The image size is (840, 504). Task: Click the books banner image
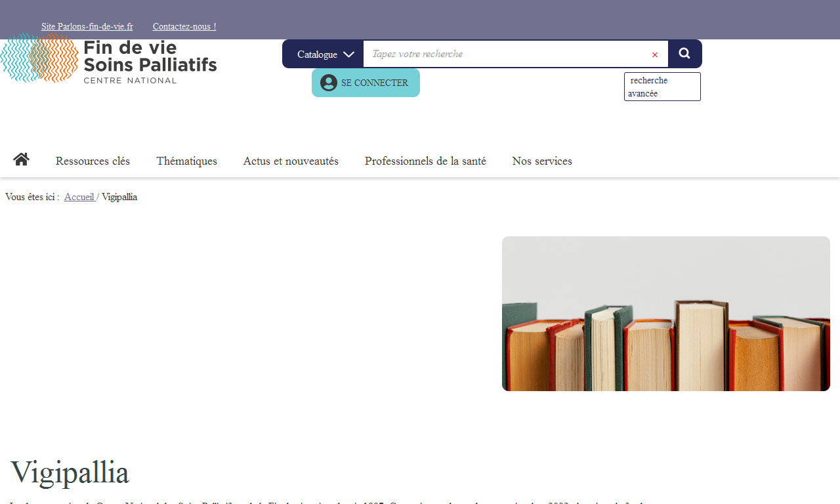(665, 314)
